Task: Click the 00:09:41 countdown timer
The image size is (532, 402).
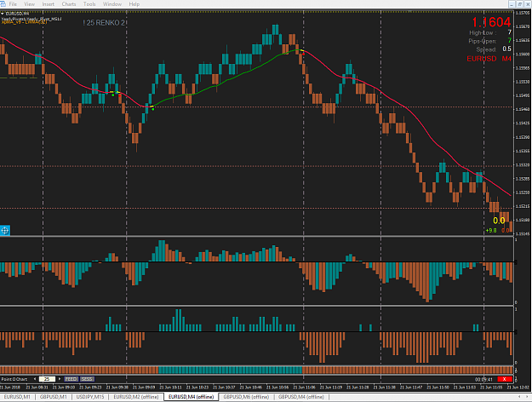Action: [483, 379]
